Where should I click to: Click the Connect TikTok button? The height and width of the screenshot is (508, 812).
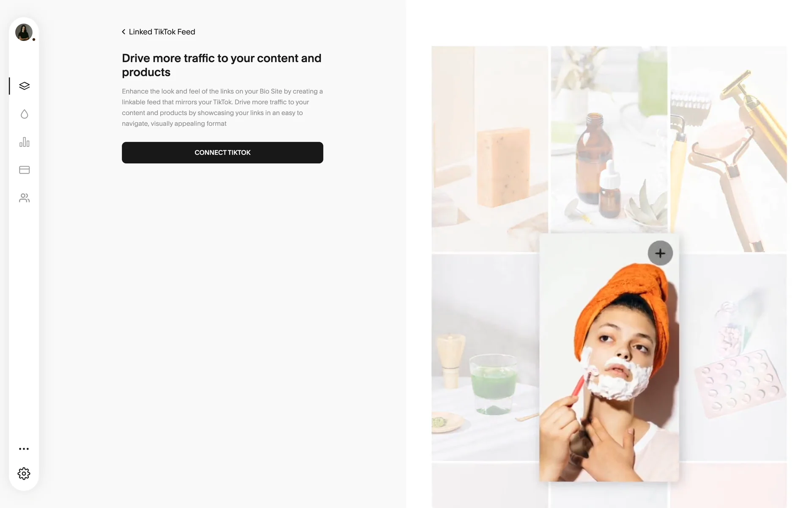(222, 152)
